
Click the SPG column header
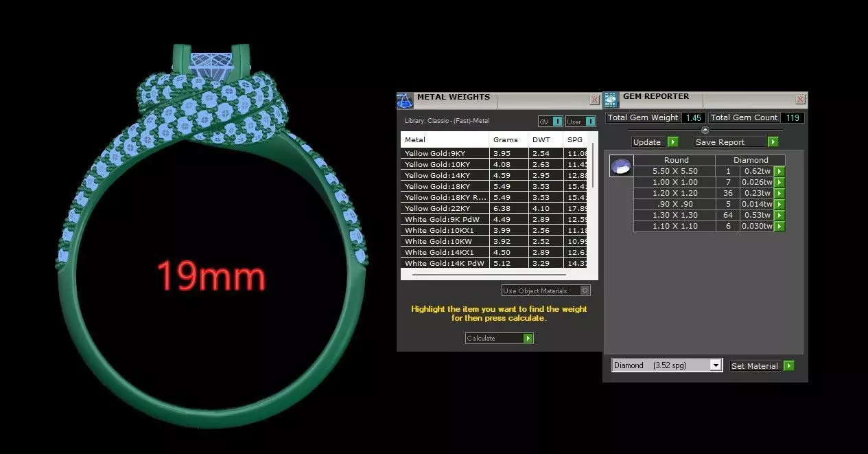point(575,139)
